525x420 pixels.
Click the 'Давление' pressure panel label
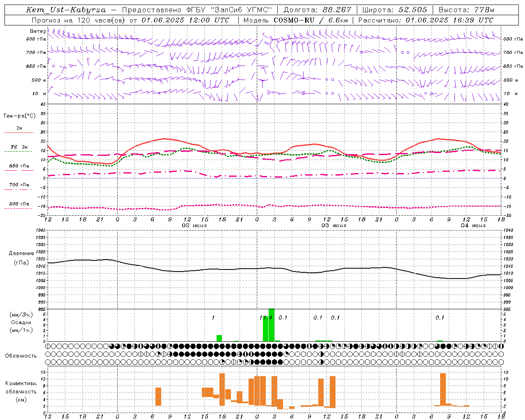21,253
